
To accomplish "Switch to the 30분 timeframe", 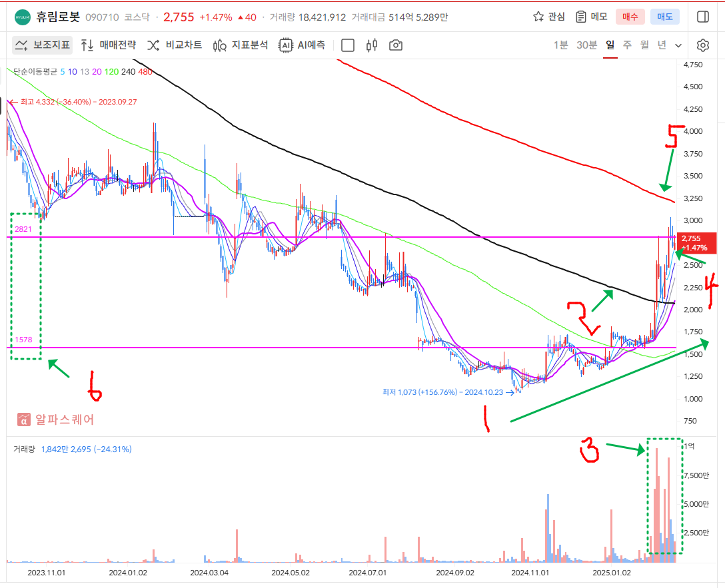I will coord(587,45).
